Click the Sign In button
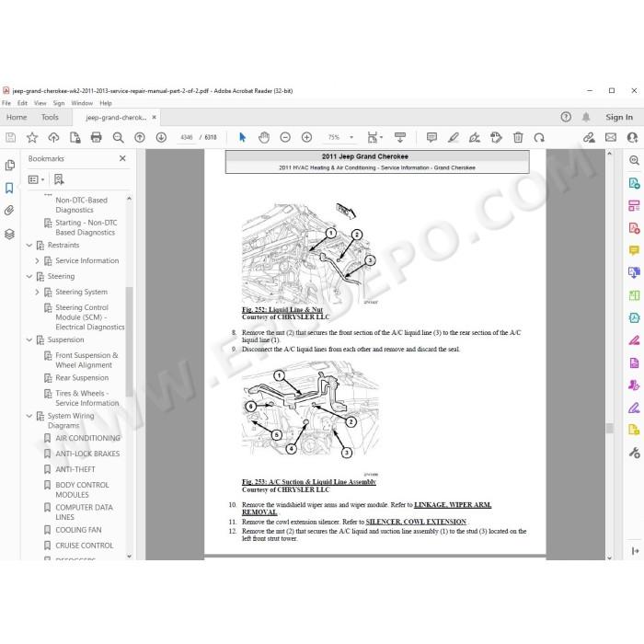Viewport: 644px width, 644px height. pyautogui.click(x=619, y=117)
